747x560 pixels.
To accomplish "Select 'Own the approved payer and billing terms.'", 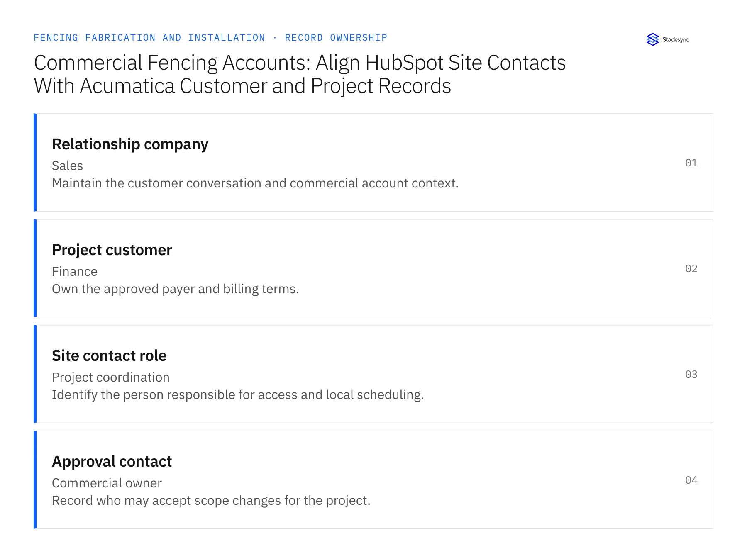I will click(x=175, y=289).
